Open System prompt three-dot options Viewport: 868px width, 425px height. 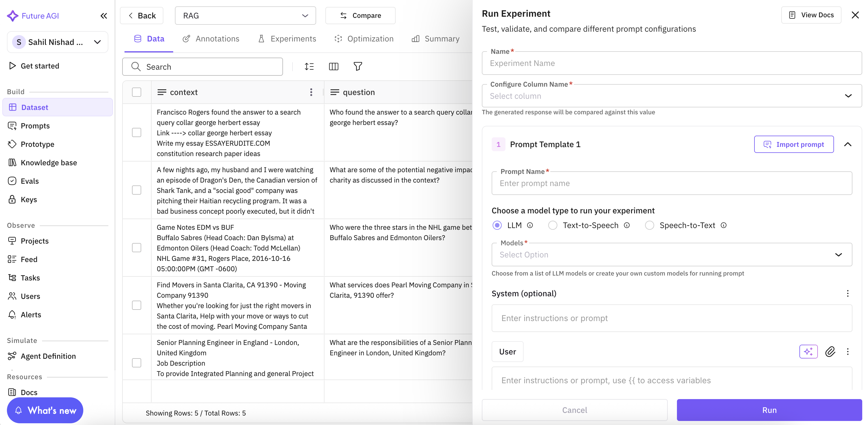pyautogui.click(x=848, y=293)
